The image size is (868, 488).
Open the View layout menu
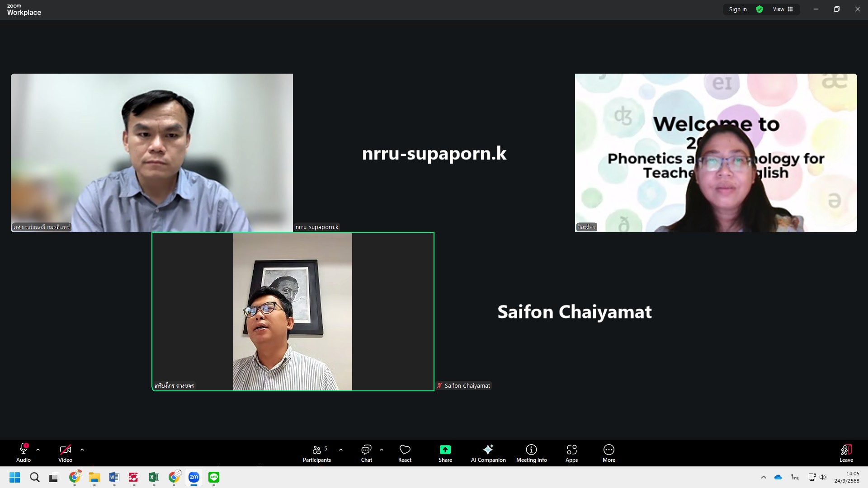[783, 9]
